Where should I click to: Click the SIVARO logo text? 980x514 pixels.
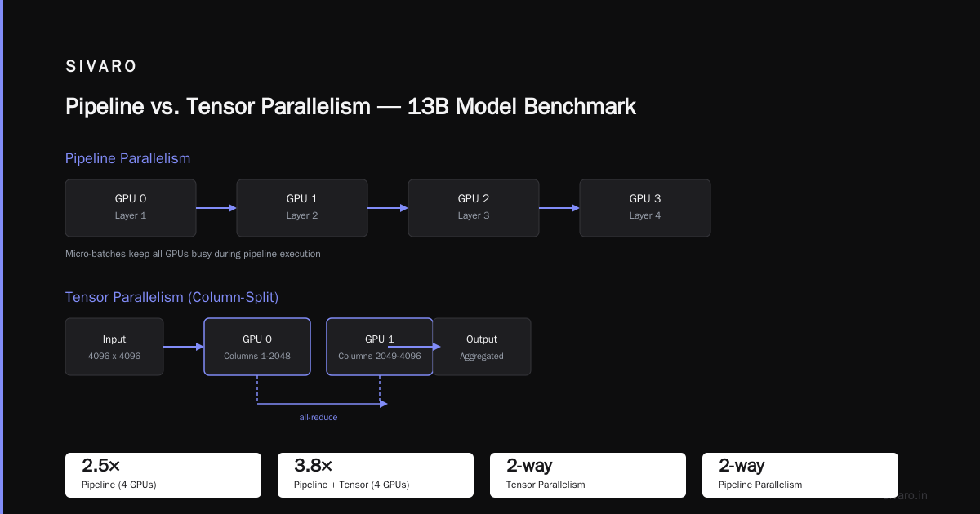tap(101, 67)
